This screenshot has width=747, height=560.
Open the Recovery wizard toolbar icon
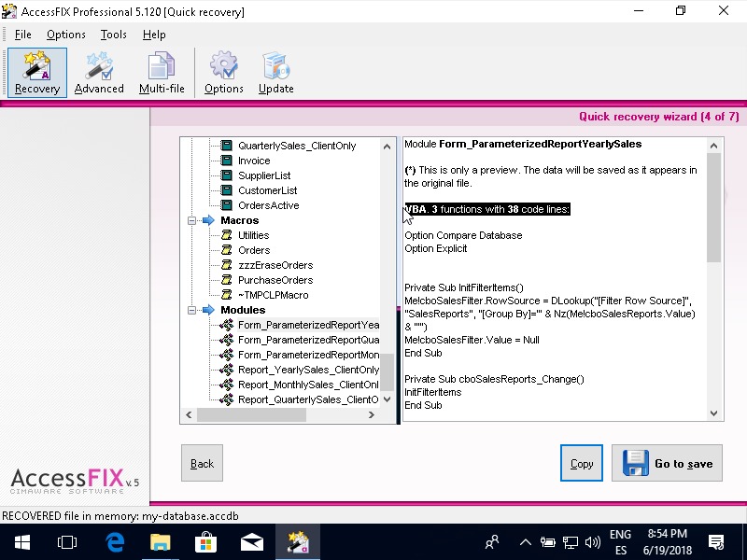click(x=37, y=72)
